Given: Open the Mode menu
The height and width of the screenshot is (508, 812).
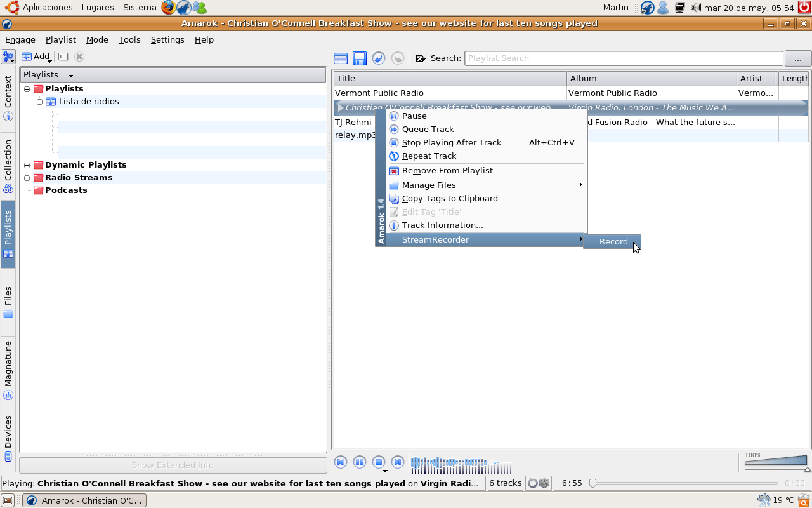Looking at the screenshot, I should (97, 39).
